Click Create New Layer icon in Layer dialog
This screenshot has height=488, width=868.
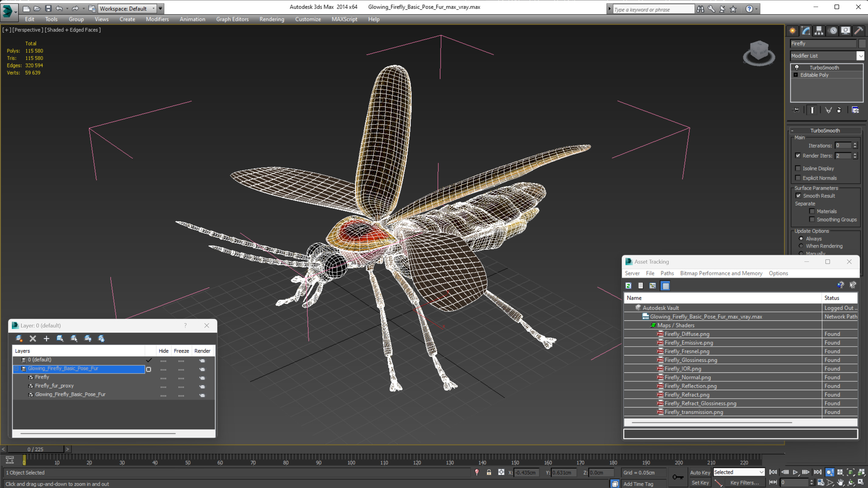[19, 338]
